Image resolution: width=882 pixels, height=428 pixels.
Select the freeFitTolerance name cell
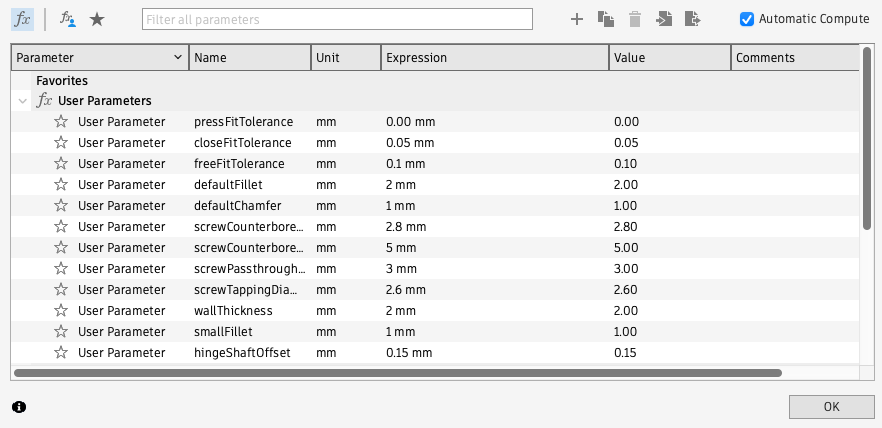[x=250, y=164]
